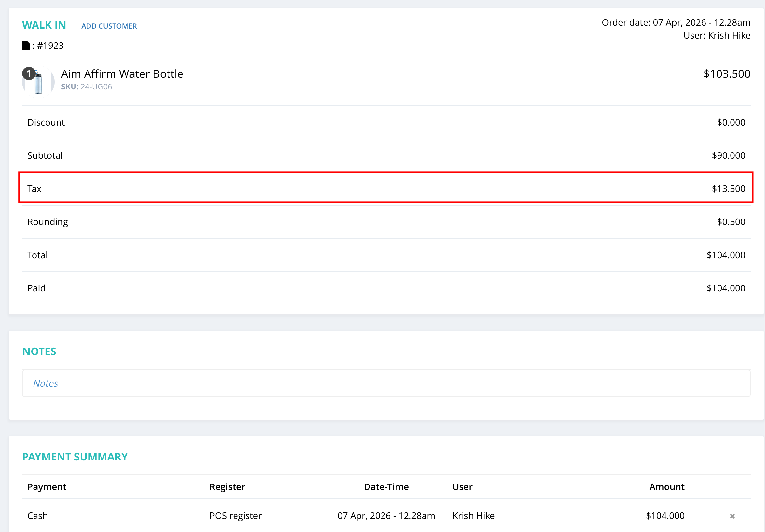Viewport: 765px width, 532px height.
Task: Click the WALK IN customer heading
Action: (44, 25)
